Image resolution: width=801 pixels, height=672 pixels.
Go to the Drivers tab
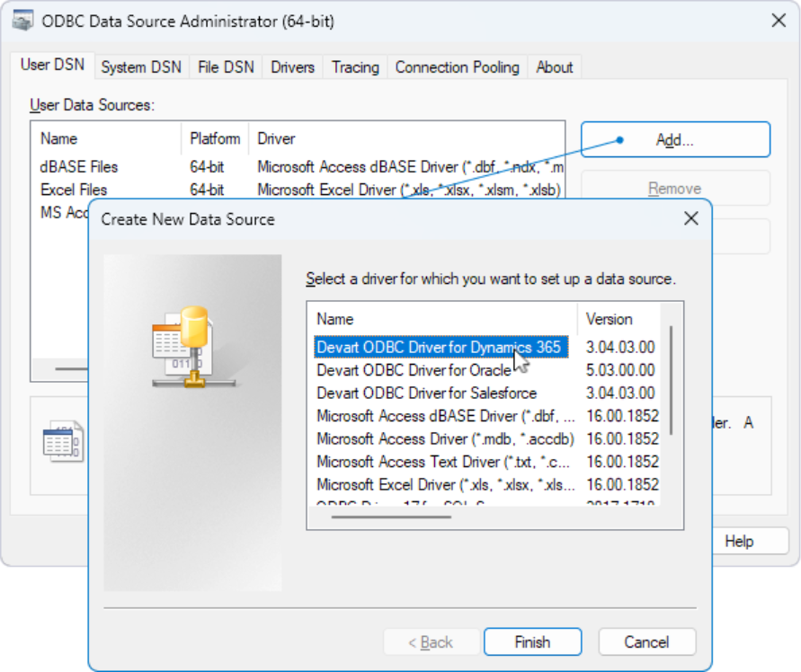coord(292,67)
